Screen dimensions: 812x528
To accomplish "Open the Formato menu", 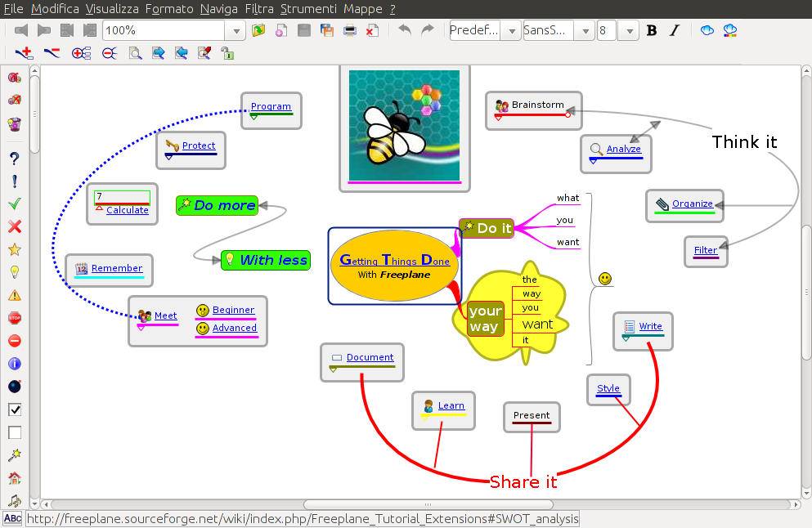I will coord(169,9).
